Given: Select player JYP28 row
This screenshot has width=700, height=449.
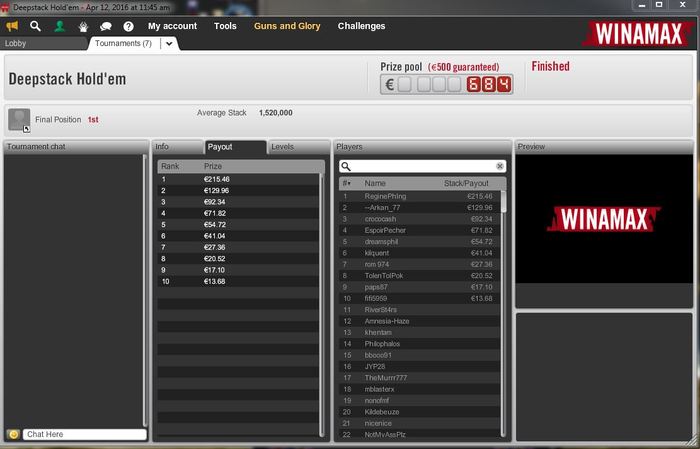Looking at the screenshot, I should (x=420, y=366).
